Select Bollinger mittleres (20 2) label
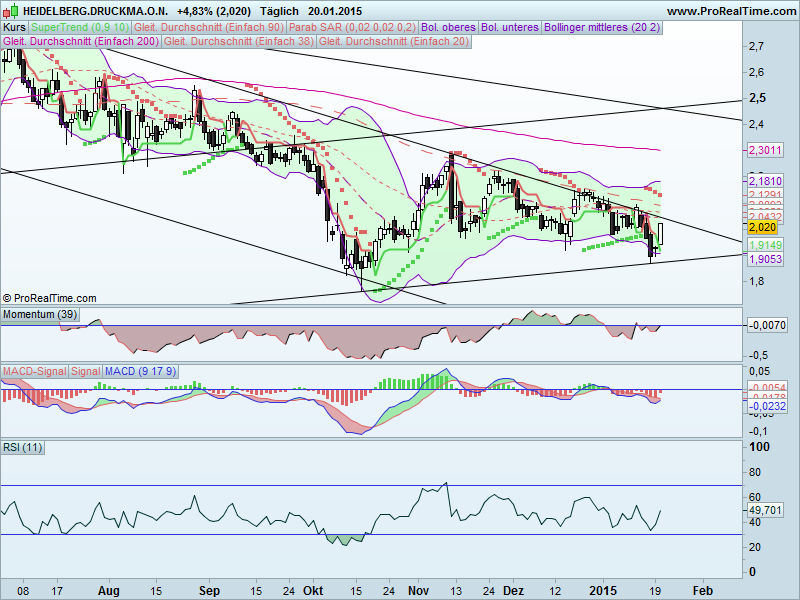 point(602,27)
